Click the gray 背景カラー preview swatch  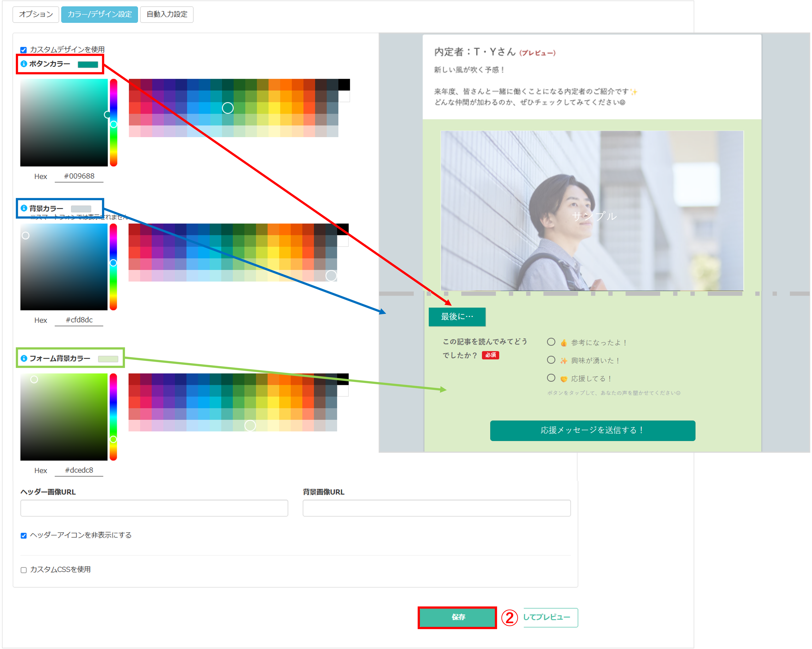pyautogui.click(x=81, y=208)
